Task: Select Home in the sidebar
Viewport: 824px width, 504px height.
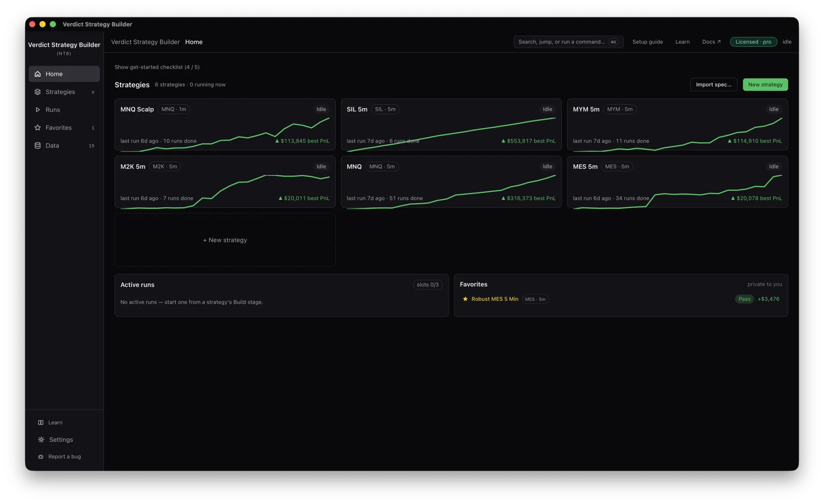Action: [64, 74]
